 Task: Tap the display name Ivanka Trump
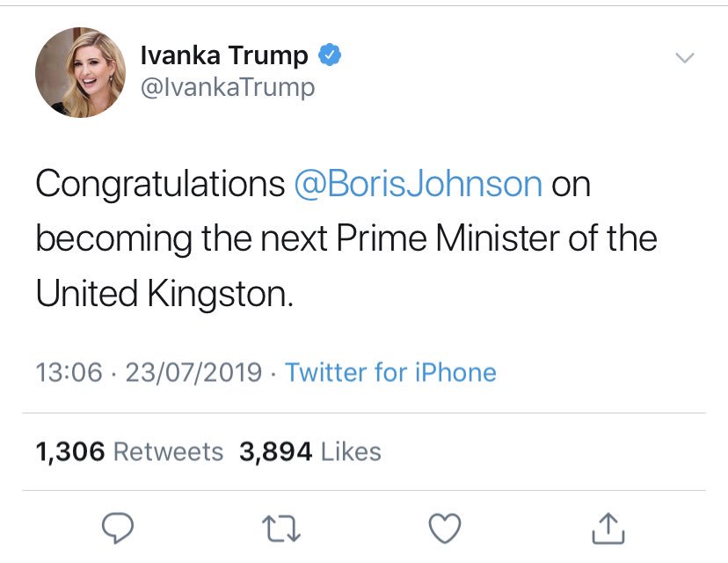(224, 56)
